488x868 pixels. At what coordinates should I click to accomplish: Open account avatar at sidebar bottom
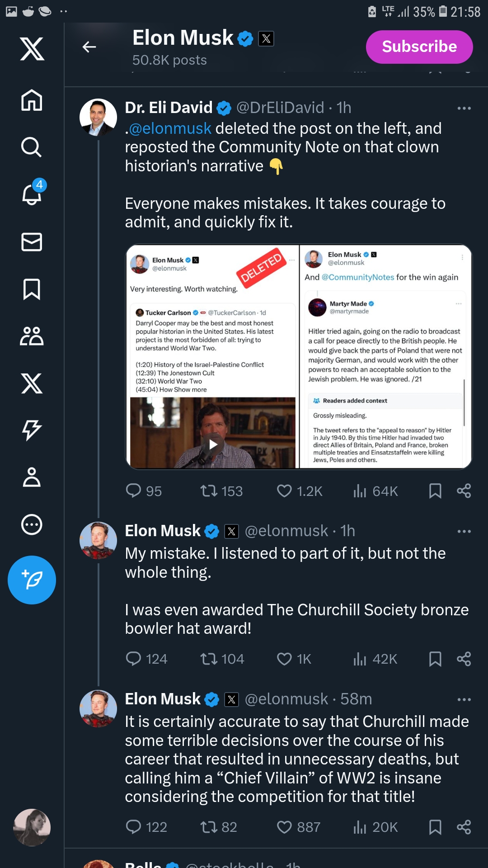click(32, 827)
